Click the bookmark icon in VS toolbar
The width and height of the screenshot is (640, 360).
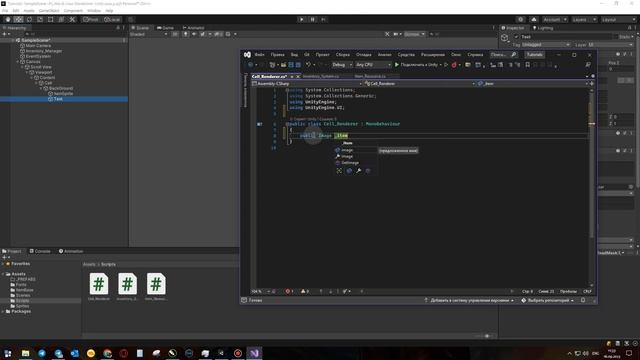coord(527,65)
